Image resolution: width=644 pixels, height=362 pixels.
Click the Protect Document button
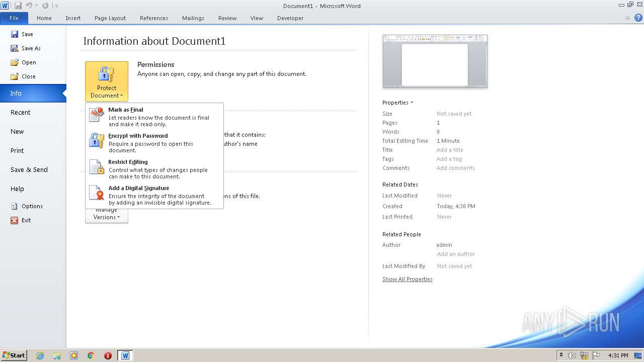(107, 81)
